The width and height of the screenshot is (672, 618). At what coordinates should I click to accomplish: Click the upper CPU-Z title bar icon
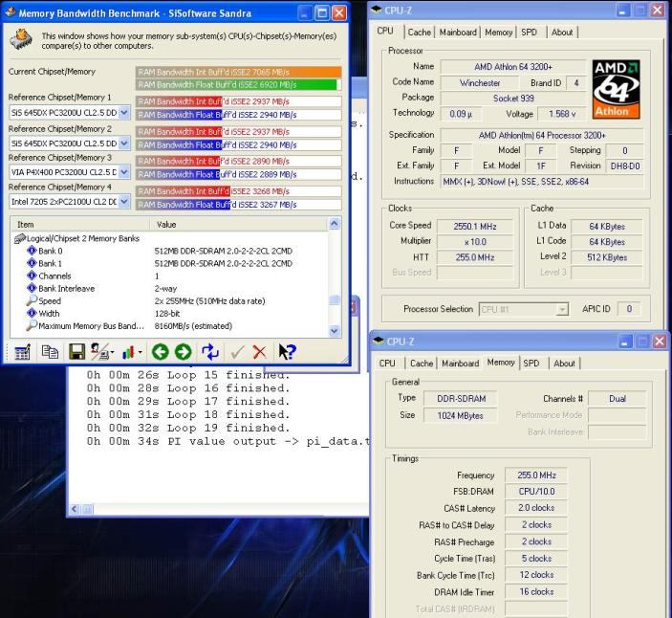[377, 10]
